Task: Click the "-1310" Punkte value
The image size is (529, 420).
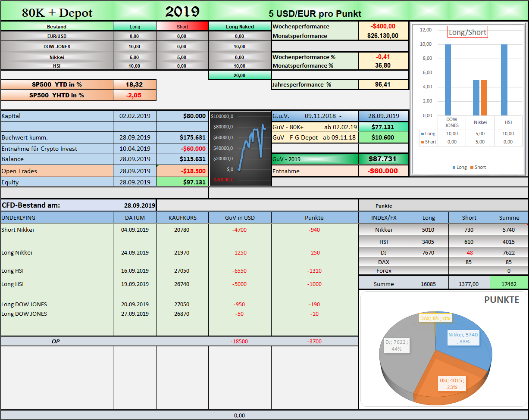Action: tap(315, 271)
